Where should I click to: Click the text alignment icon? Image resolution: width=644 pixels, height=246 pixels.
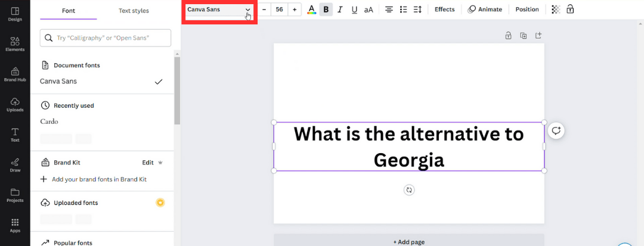389,10
